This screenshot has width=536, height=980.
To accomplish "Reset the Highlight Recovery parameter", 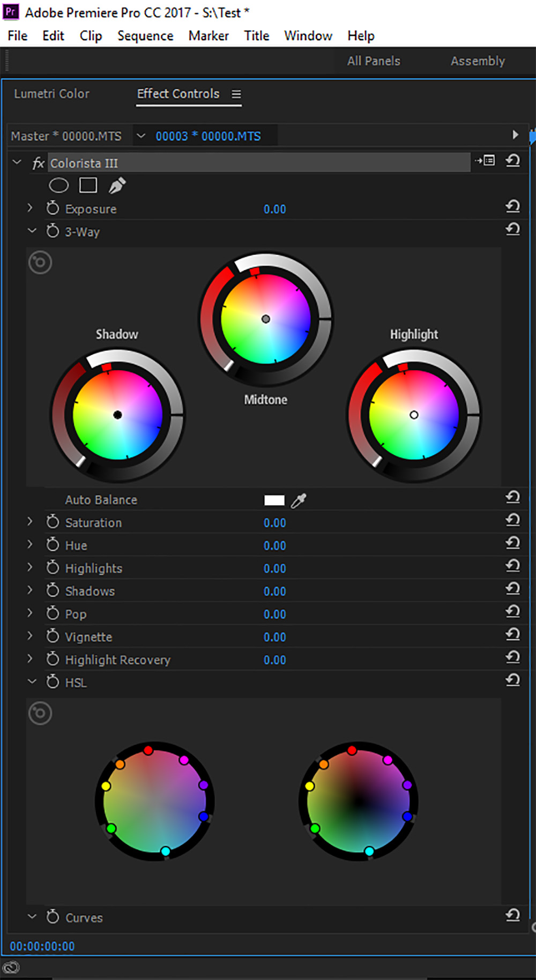I will [x=512, y=657].
